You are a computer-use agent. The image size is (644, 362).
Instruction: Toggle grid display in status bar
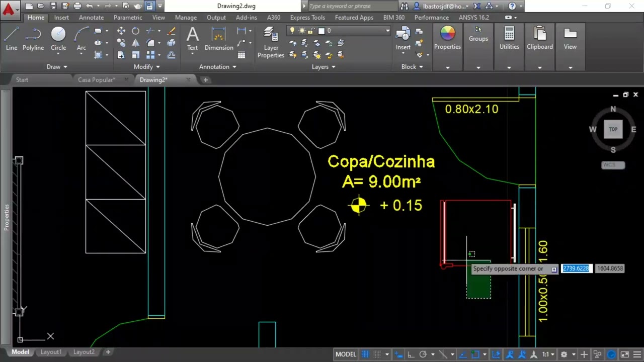365,354
